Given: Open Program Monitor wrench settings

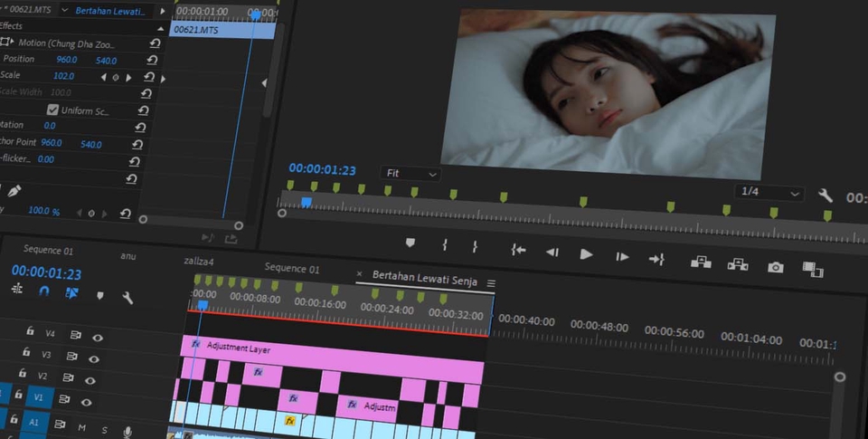Looking at the screenshot, I should (x=825, y=196).
